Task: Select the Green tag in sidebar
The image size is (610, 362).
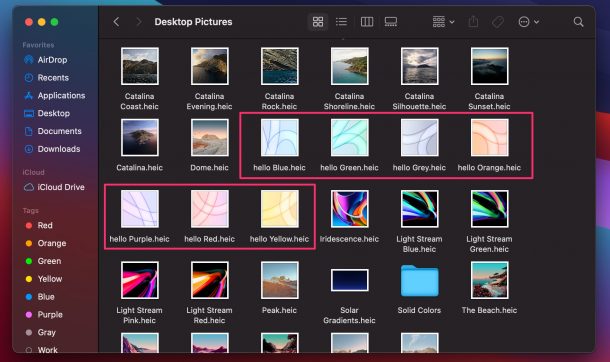Action: tap(43, 261)
